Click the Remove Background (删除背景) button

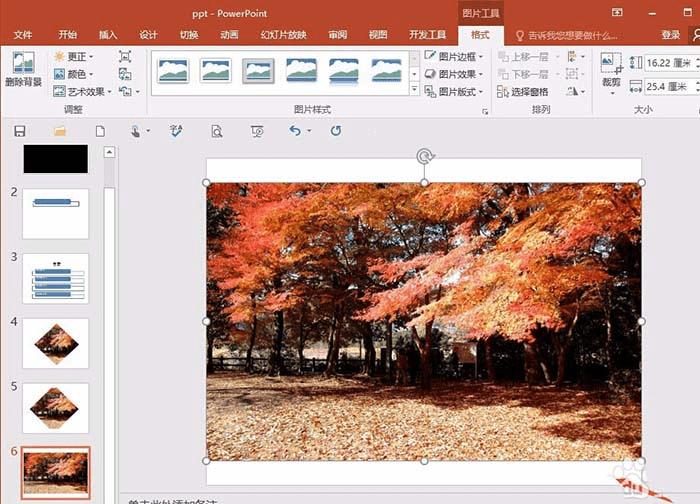(23, 70)
